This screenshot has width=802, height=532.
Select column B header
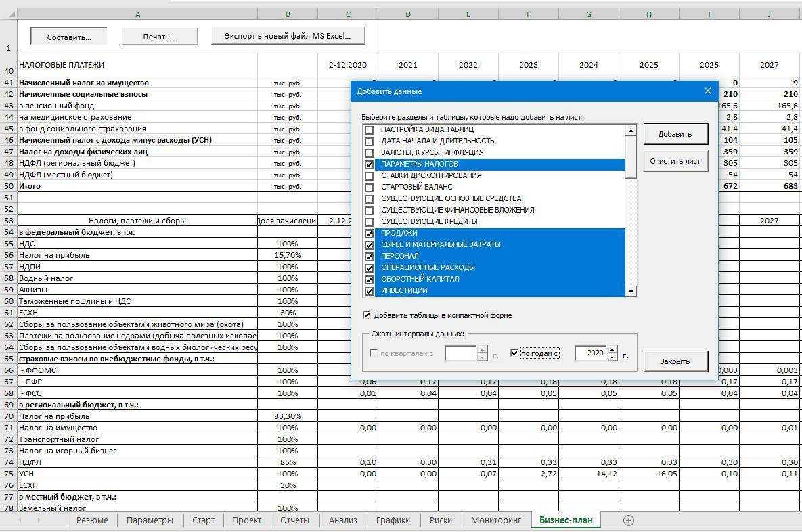288,14
